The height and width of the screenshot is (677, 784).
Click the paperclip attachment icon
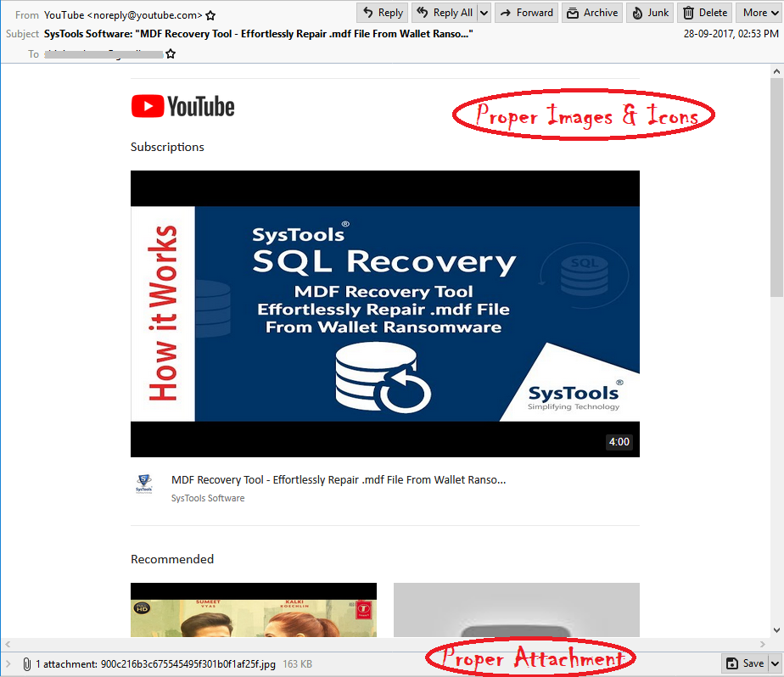27,664
